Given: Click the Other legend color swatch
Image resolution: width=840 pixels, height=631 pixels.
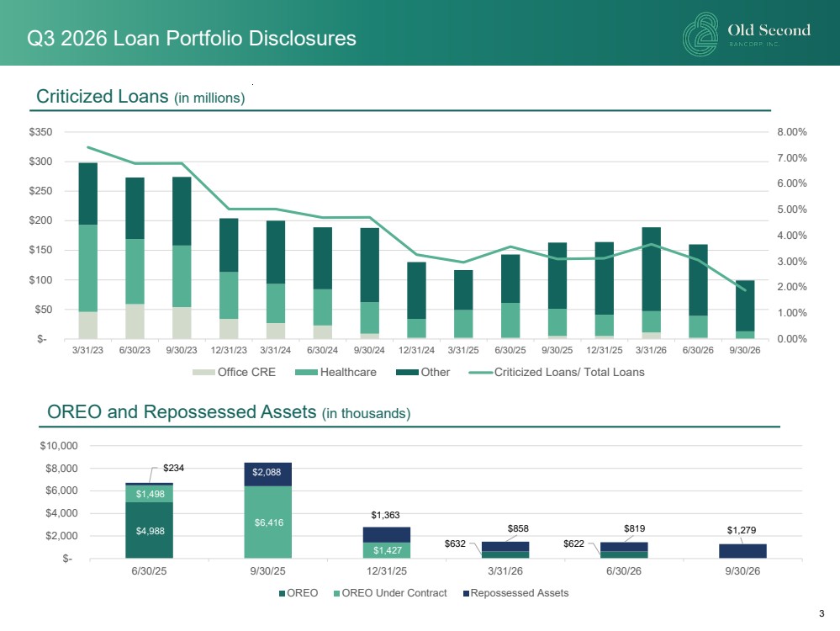Looking at the screenshot, I should point(407,372).
